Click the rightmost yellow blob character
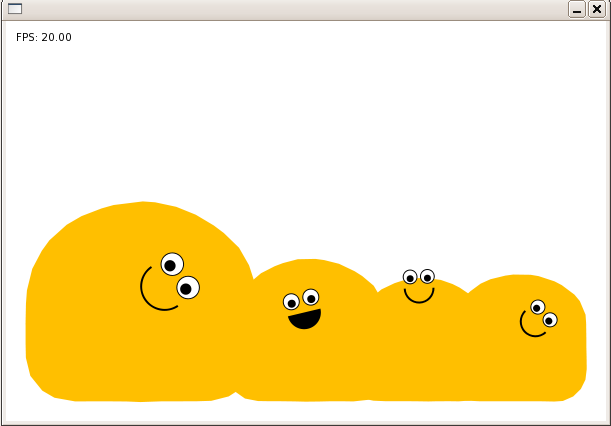 [526, 339]
